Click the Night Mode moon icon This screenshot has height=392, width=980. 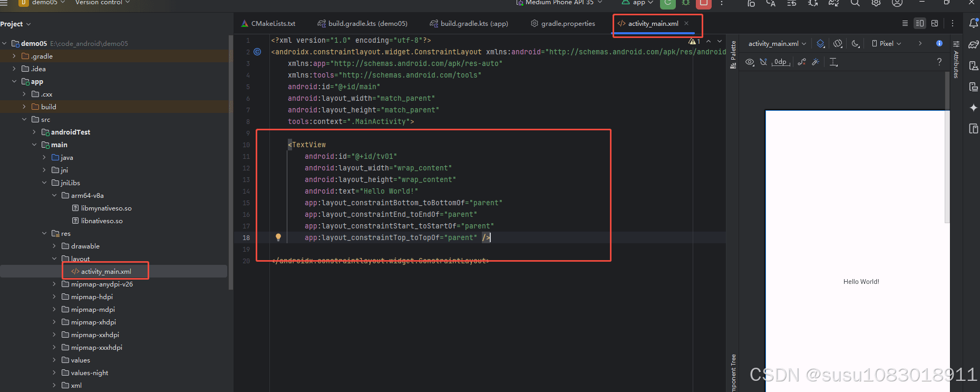pyautogui.click(x=855, y=44)
